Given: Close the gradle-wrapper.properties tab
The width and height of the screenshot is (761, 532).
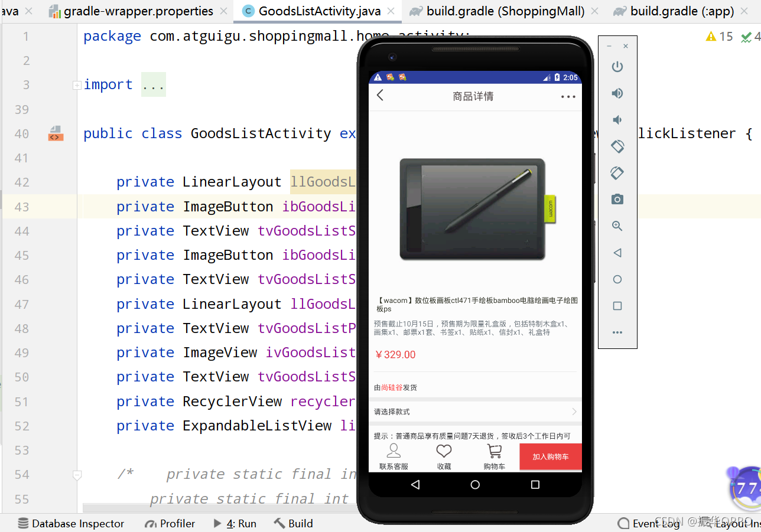Looking at the screenshot, I should [223, 11].
